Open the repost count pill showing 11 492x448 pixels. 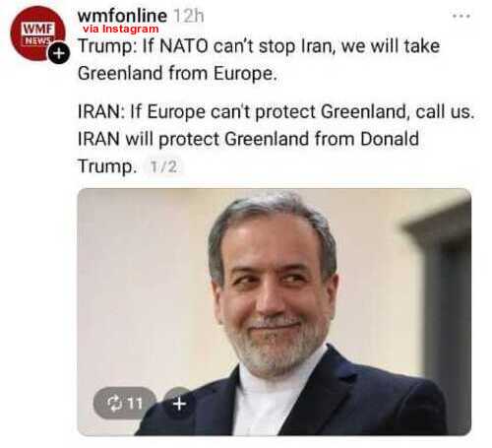pos(124,404)
